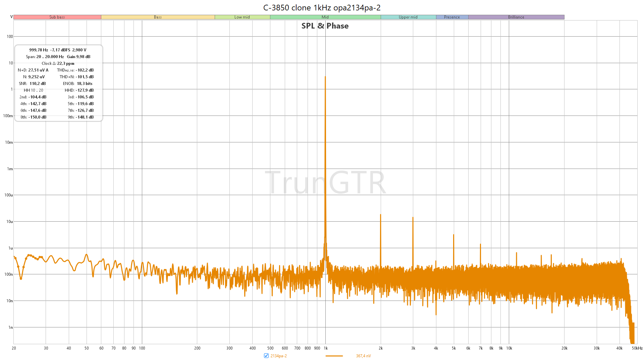Click the 2134pa-2 legend label
Image resolution: width=644 pixels, height=361 pixels.
tap(278, 356)
